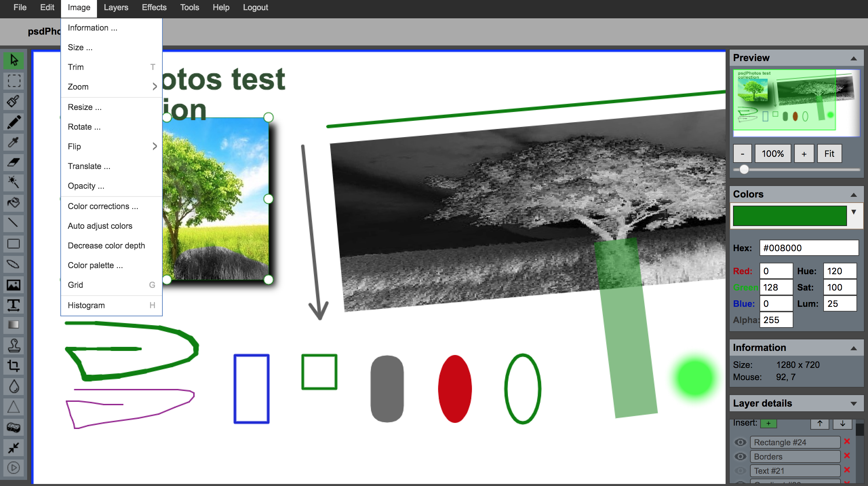Insert a new layer with the plus button
Viewport: 868px width, 486px height.
point(768,423)
